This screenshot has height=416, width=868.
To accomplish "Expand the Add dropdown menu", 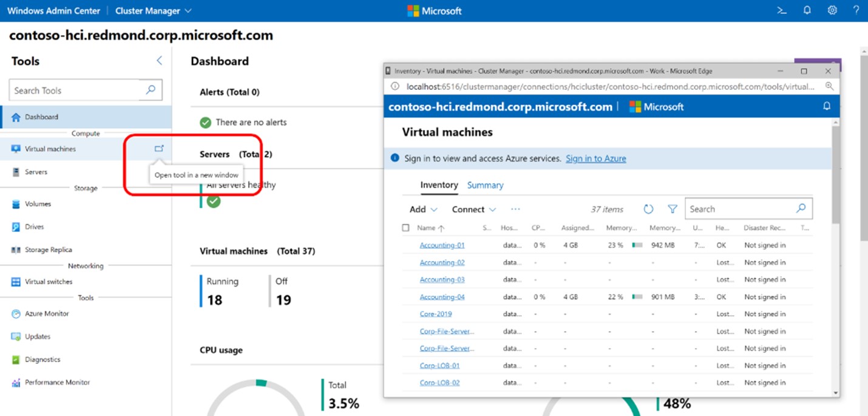I will click(x=422, y=208).
